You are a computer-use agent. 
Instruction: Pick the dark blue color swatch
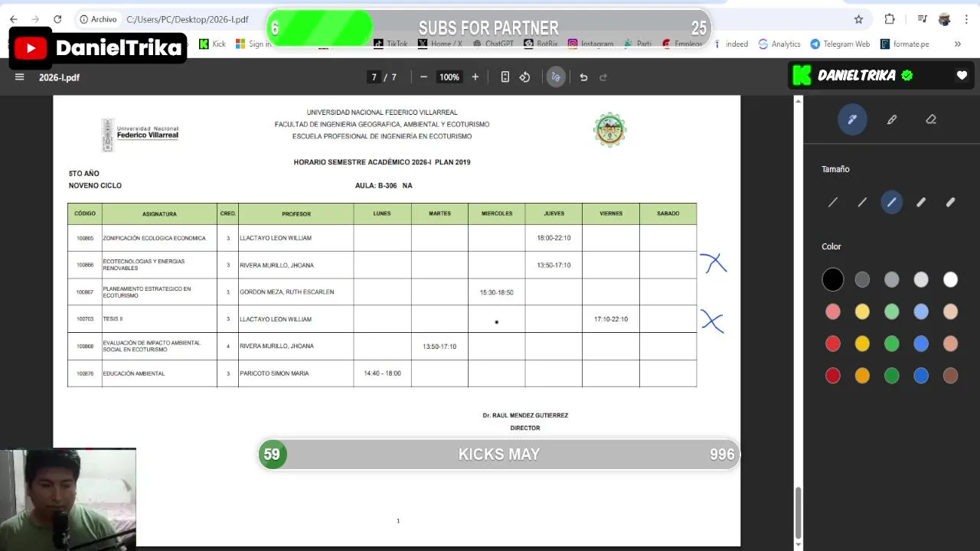[921, 376]
